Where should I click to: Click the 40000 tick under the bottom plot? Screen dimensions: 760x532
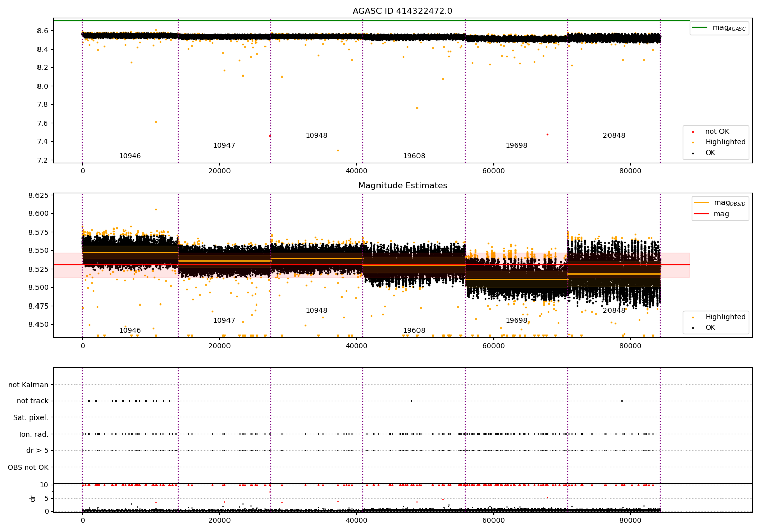(356, 520)
